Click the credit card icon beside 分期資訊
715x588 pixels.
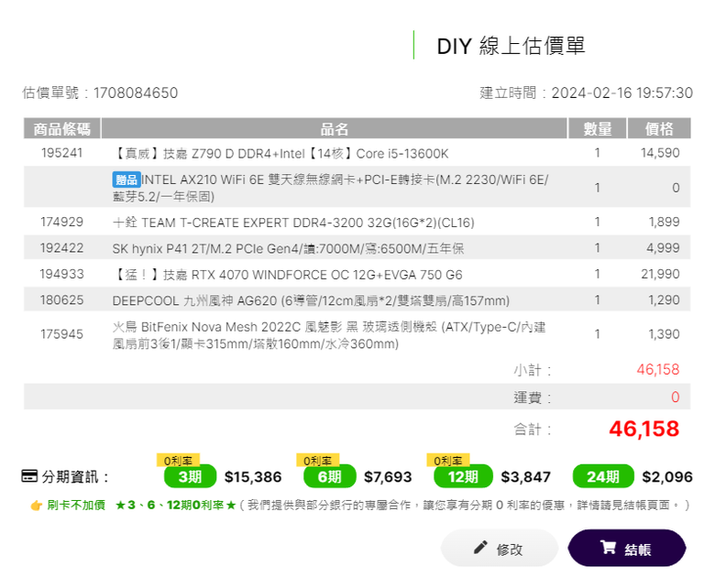click(29, 476)
